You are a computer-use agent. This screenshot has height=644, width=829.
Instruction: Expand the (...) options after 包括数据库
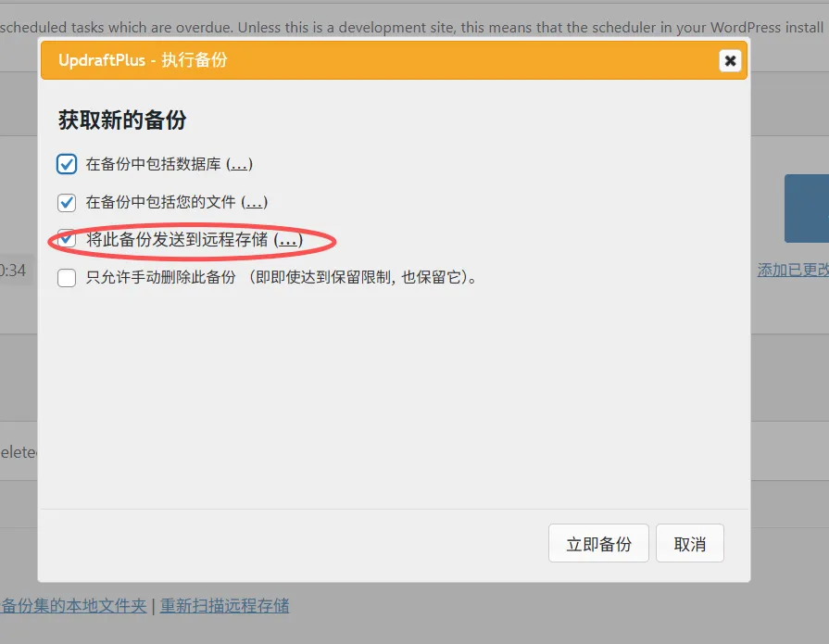pyautogui.click(x=239, y=164)
